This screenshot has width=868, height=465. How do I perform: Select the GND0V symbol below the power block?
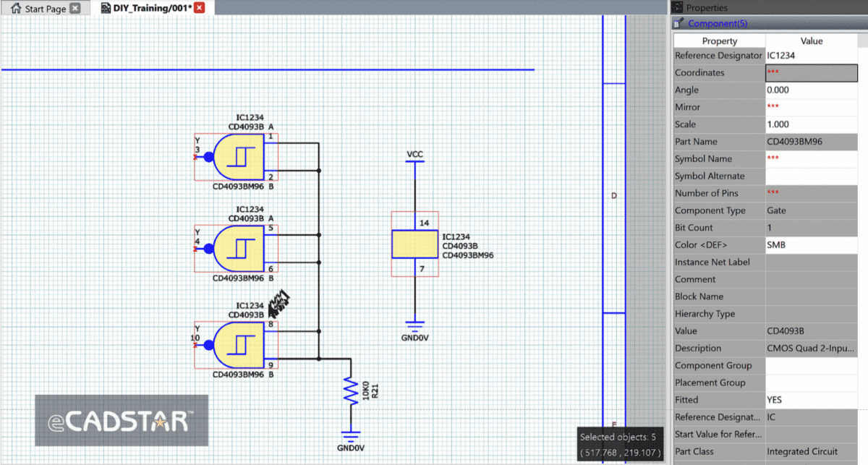coord(414,328)
